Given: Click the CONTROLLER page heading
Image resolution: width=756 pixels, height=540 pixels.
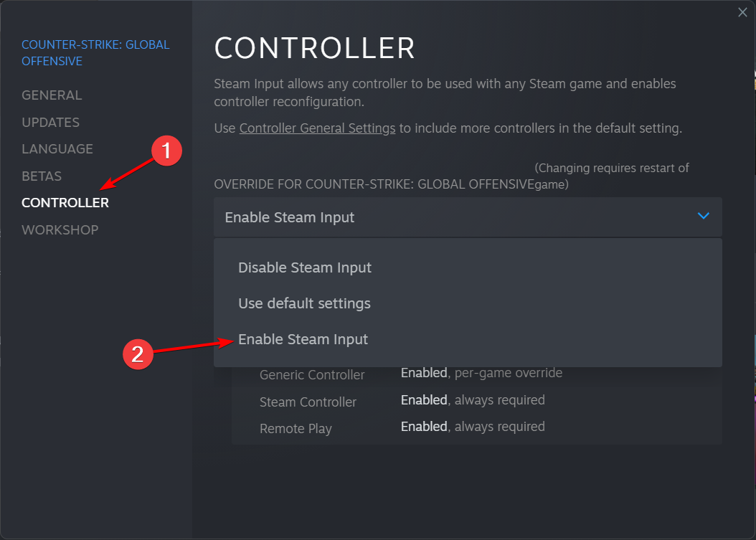Looking at the screenshot, I should pyautogui.click(x=314, y=48).
